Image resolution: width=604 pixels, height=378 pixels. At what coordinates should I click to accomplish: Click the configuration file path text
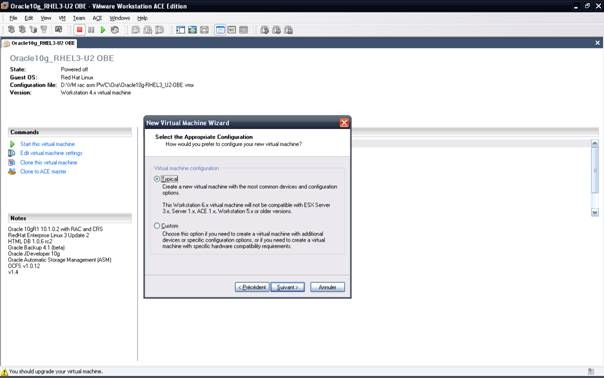point(127,85)
